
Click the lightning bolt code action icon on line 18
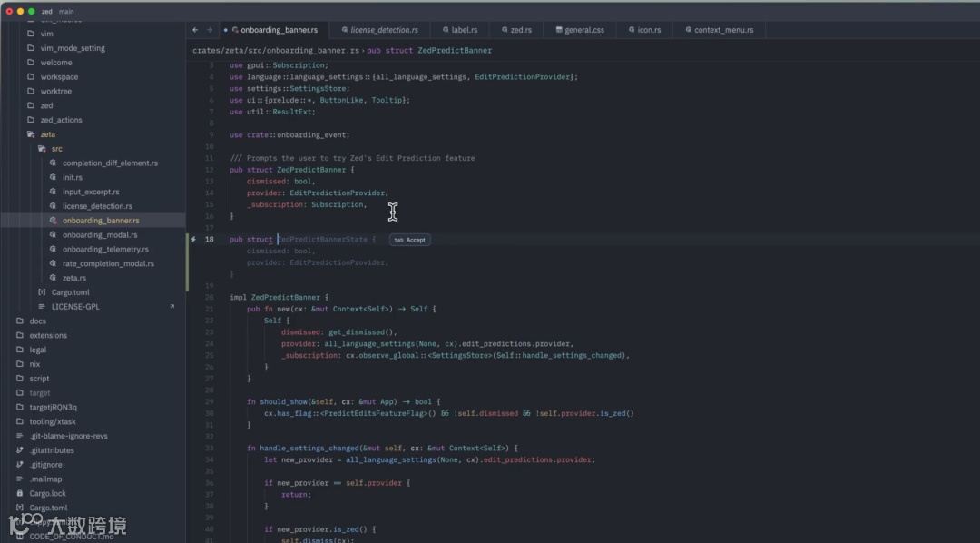[x=193, y=240]
